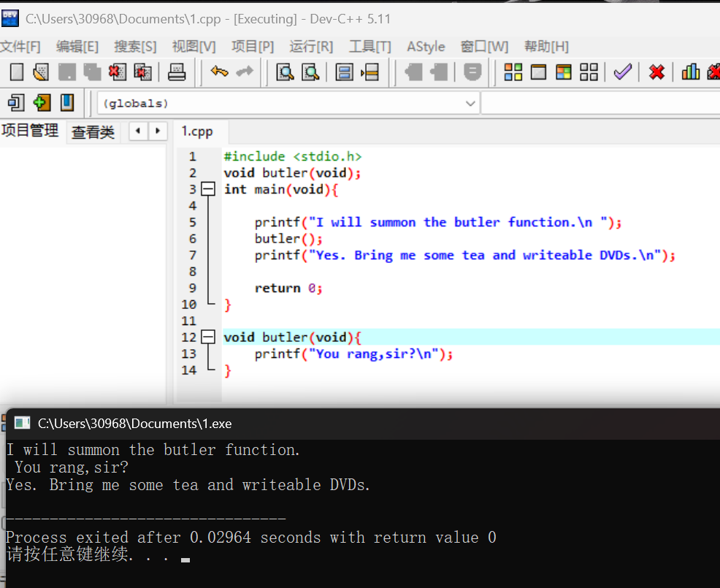720x588 pixels.
Task: Open the 窗口[W] menu
Action: point(484,47)
